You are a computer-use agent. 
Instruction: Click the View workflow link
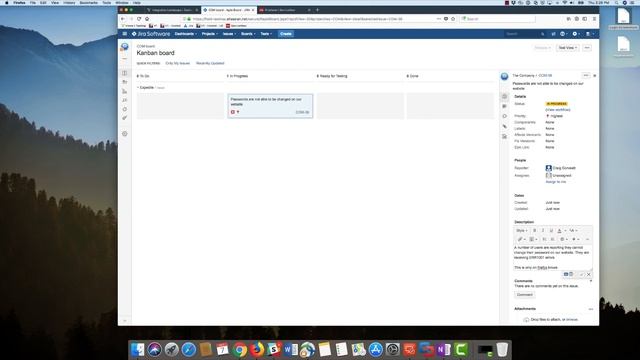click(558, 110)
